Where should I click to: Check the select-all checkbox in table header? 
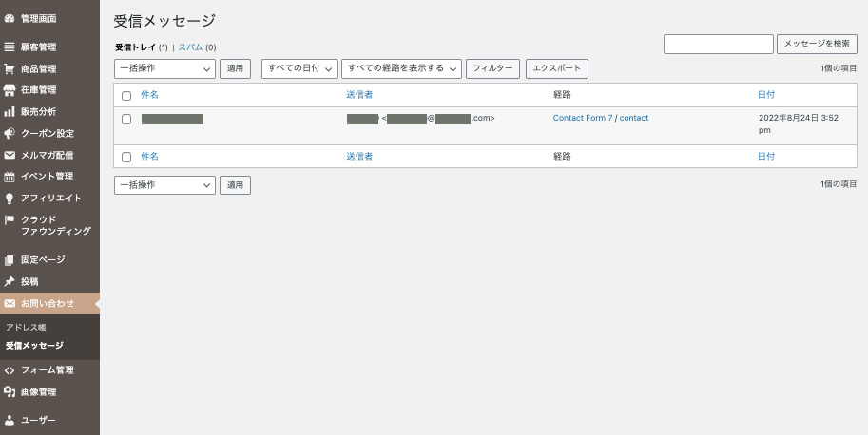coord(126,96)
